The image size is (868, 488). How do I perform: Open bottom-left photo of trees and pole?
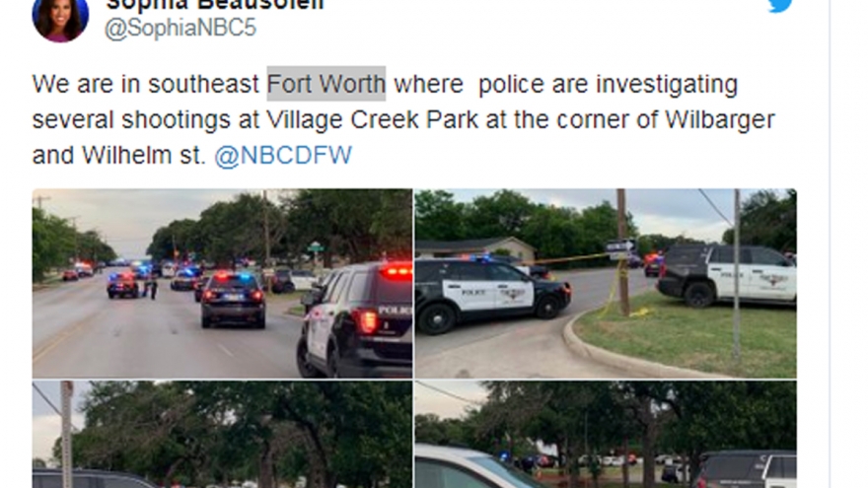coord(222,435)
